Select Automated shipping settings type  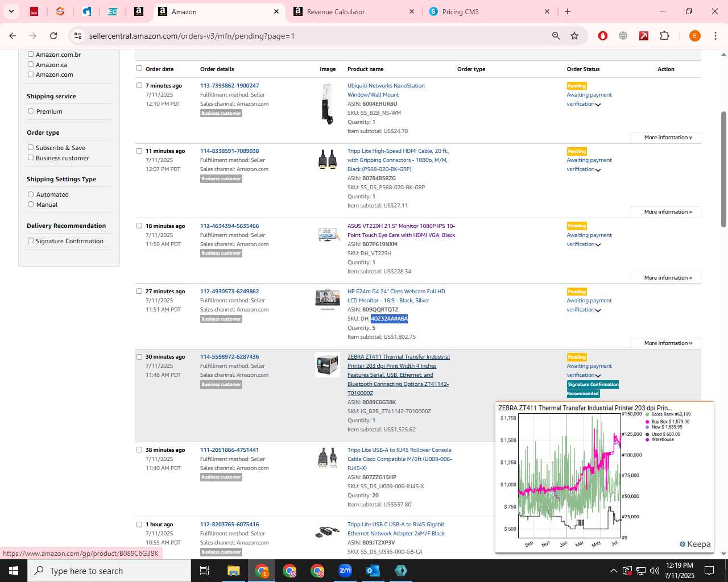point(31,194)
